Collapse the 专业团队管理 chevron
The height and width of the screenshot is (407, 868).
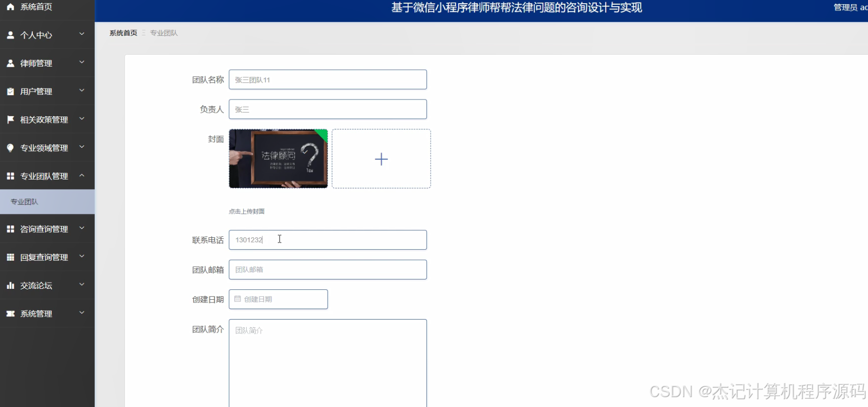click(x=82, y=175)
